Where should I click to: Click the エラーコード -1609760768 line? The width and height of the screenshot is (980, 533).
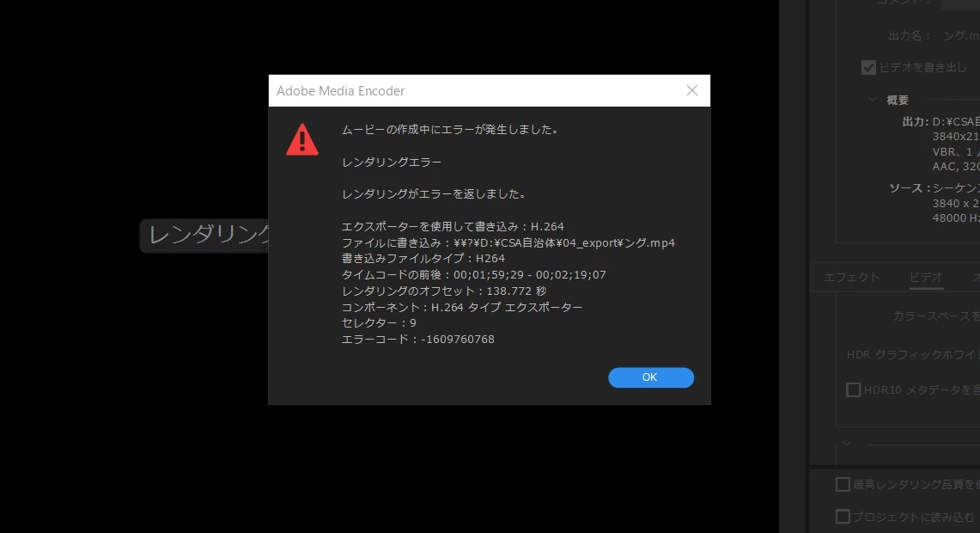(417, 339)
